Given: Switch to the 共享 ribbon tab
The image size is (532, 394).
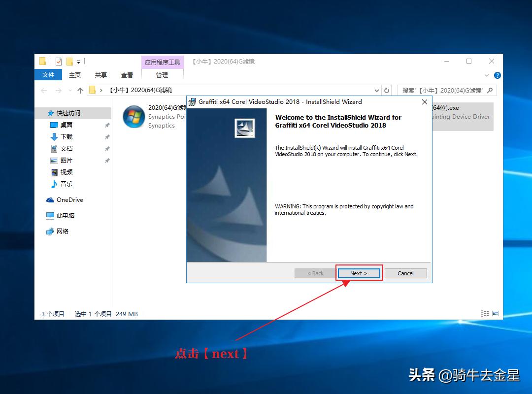Looking at the screenshot, I should 101,75.
